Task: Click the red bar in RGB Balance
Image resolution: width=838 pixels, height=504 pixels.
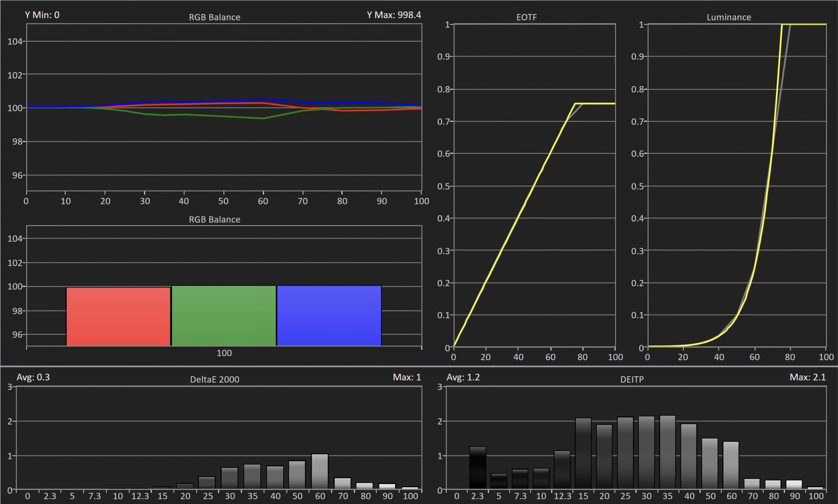Action: coord(119,316)
